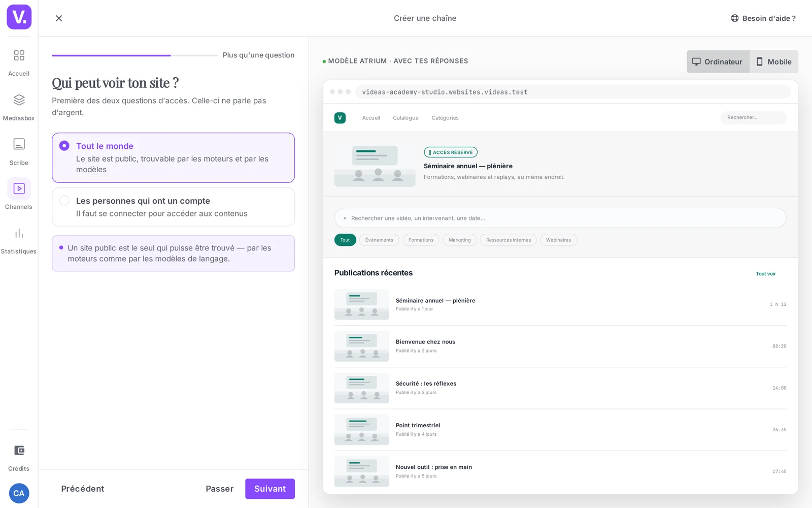Open Scribe in the sidebar
This screenshot has width=812, height=508.
(x=19, y=152)
